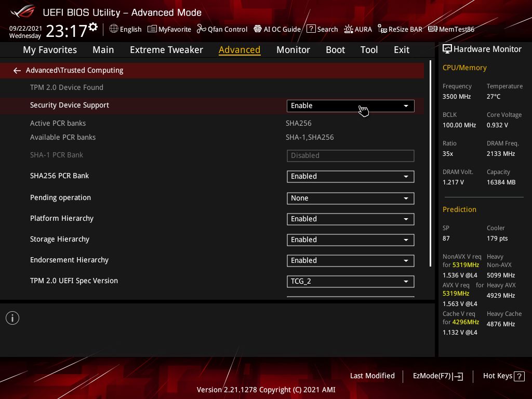Select the Security Device Support label
This screenshot has height=399, width=532.
pyautogui.click(x=70, y=105)
